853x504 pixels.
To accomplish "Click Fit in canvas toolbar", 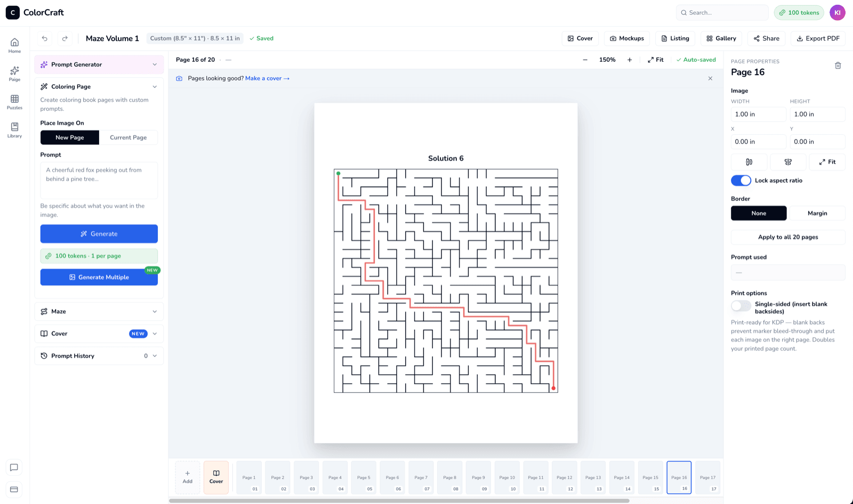I will point(656,60).
